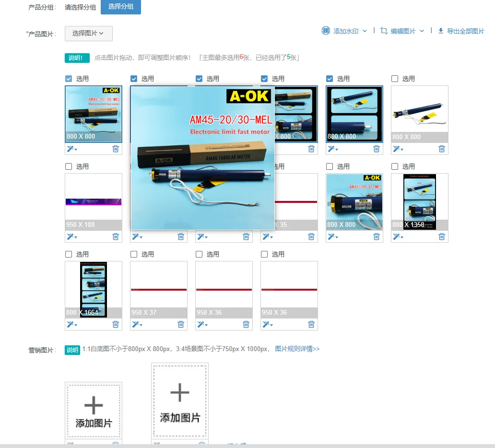The height and width of the screenshot is (448, 495).
Task: Delete the boxed motor main image
Action: point(116,149)
